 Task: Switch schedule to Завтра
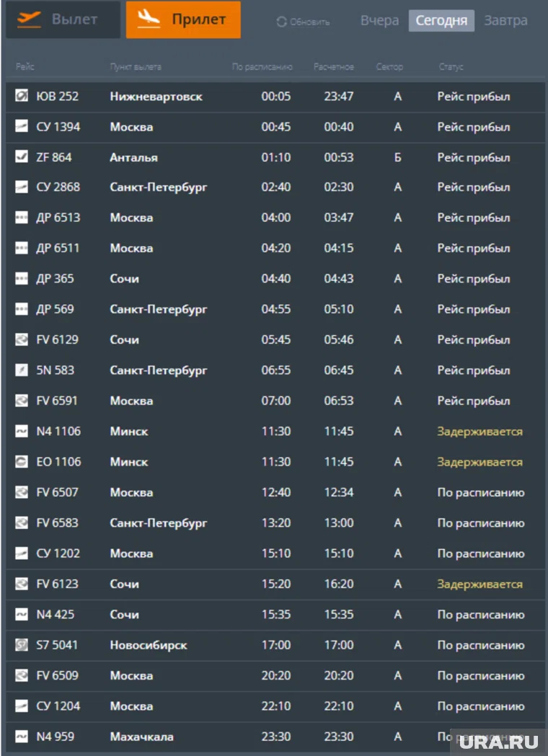coord(505,21)
